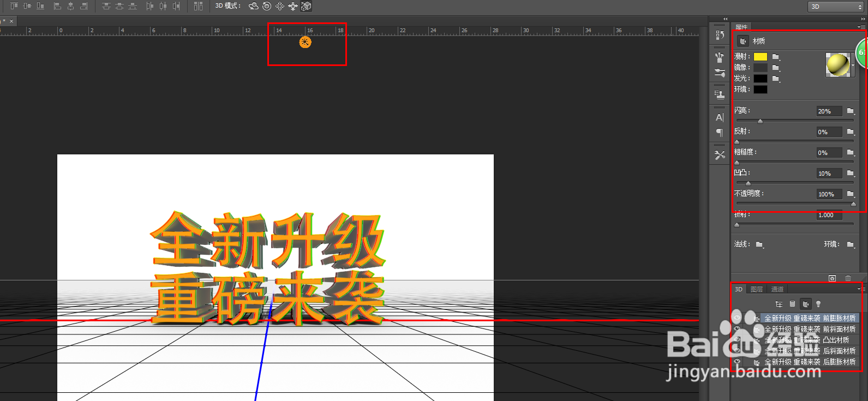Screen dimensions: 868x401
Task: Click align right edges icon
Action: [83, 6]
